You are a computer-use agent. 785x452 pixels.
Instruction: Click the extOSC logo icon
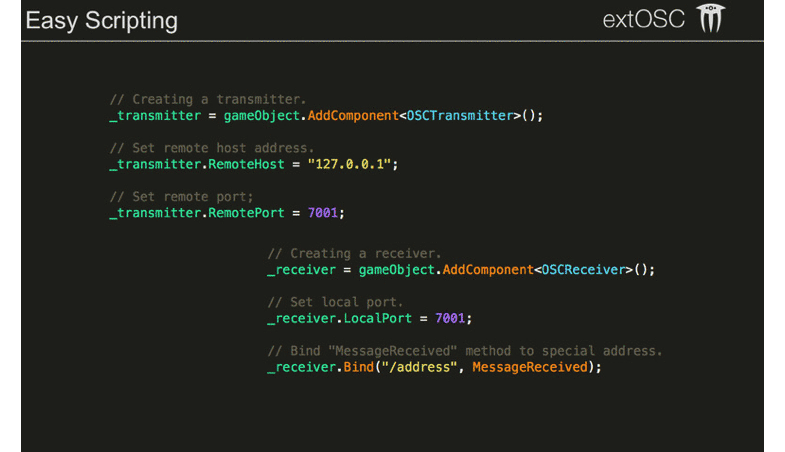tap(711, 19)
